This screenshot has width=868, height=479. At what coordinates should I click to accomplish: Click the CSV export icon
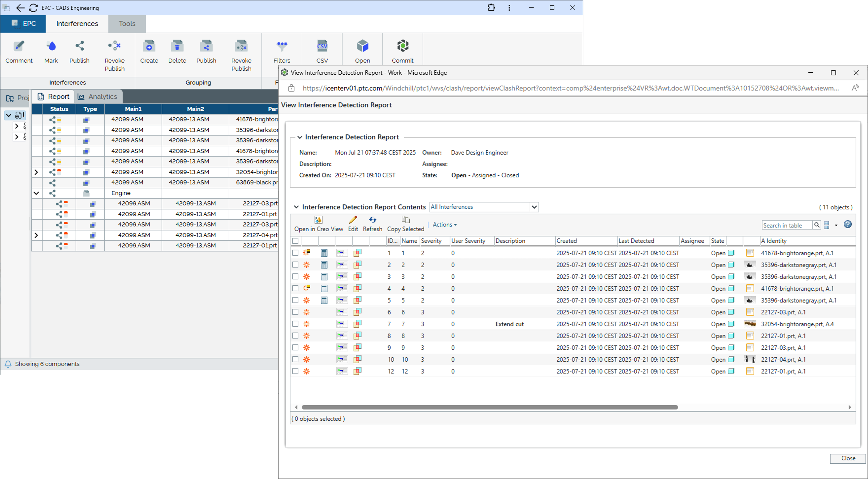[x=322, y=46]
